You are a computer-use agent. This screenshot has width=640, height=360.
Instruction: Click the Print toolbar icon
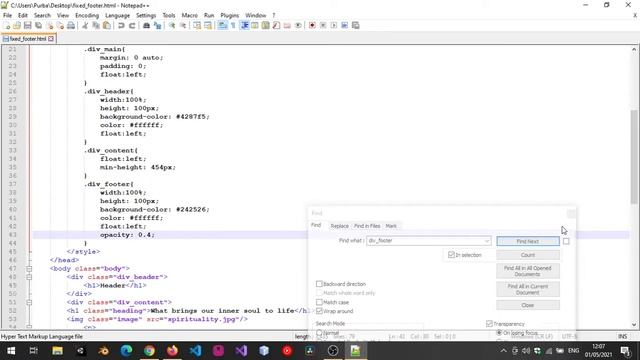pos(71,25)
